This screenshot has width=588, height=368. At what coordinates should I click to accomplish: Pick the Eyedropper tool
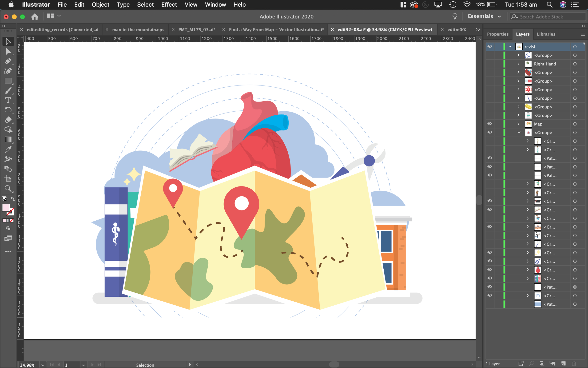click(x=8, y=149)
